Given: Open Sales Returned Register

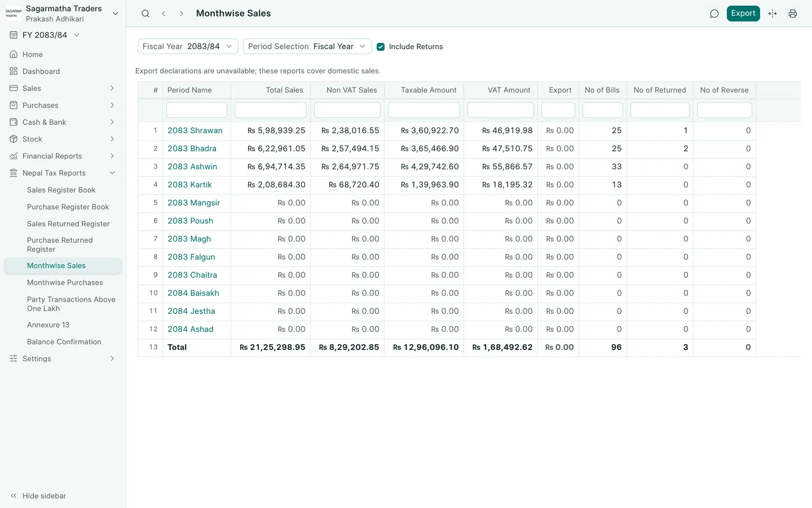Looking at the screenshot, I should [x=68, y=224].
